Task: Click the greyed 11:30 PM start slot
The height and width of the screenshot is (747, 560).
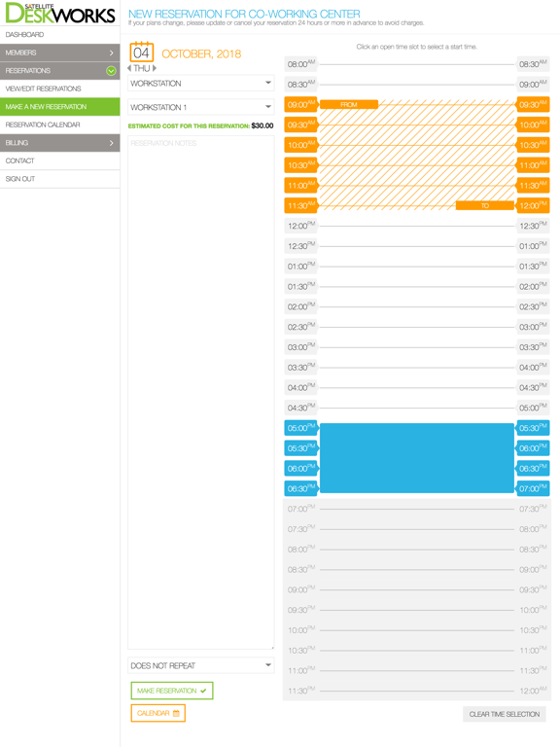Action: pyautogui.click(x=301, y=691)
